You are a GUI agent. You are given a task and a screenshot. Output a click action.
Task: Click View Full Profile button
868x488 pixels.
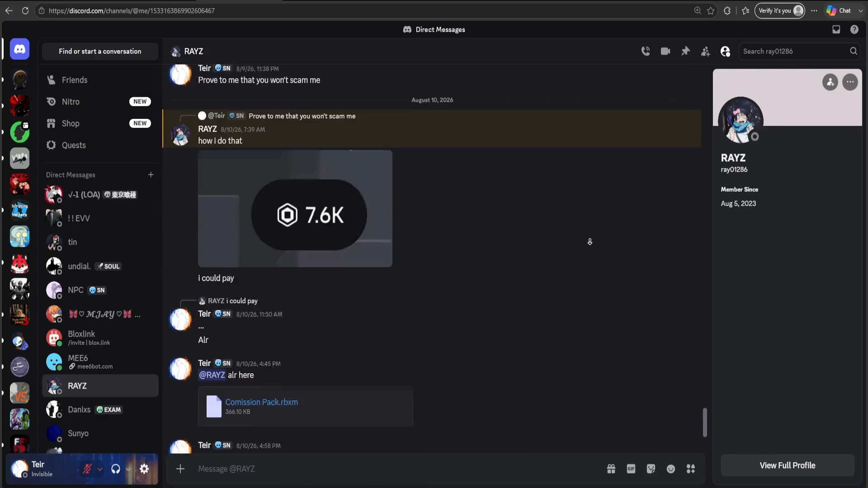788,465
